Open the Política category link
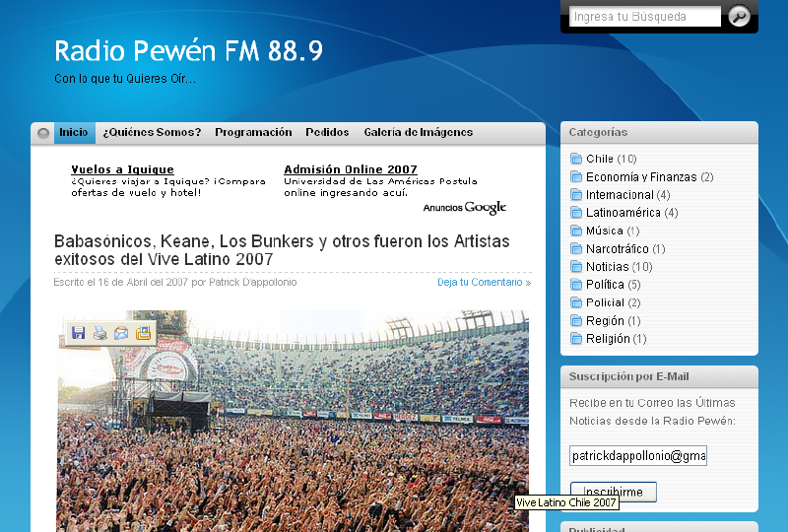Screen dimensions: 788x532 [x=605, y=285]
